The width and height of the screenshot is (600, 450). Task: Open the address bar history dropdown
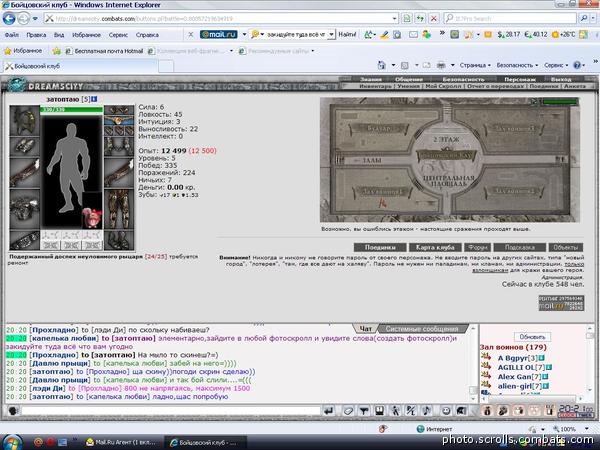[x=395, y=18]
